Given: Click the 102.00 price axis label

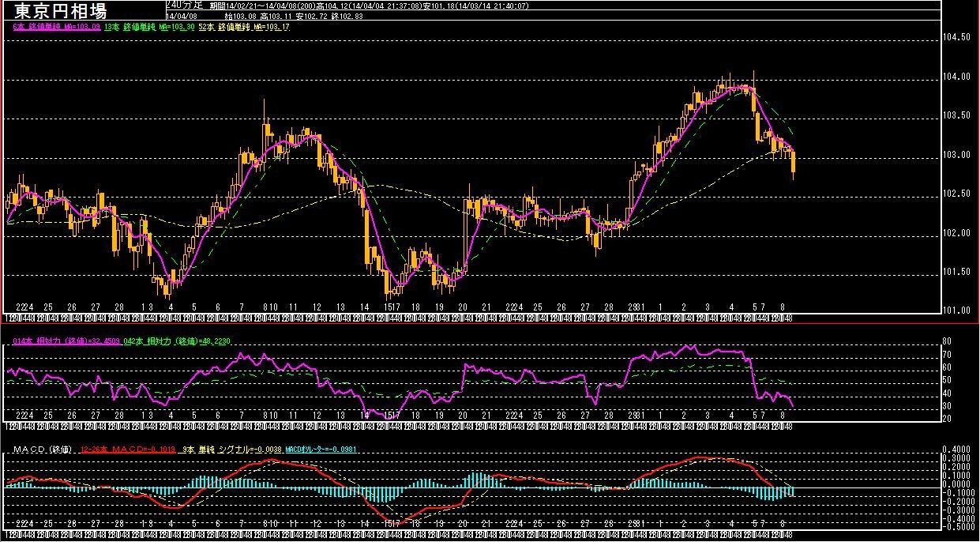Looking at the screenshot, I should (958, 233).
